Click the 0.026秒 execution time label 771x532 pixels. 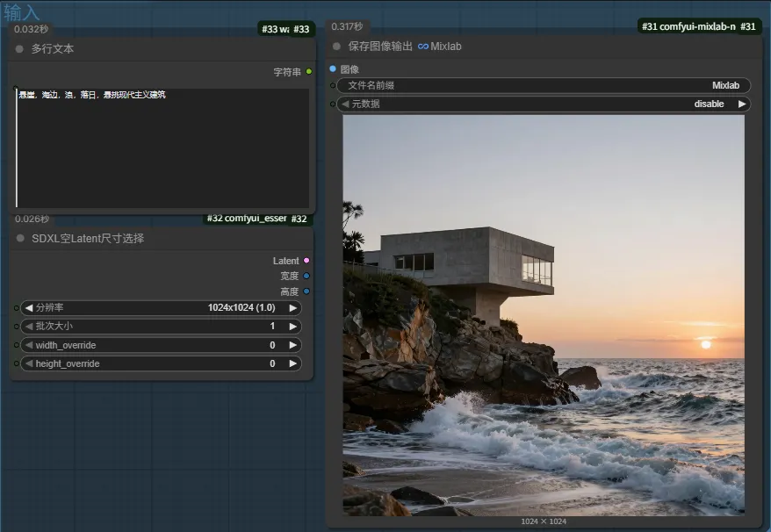point(32,219)
